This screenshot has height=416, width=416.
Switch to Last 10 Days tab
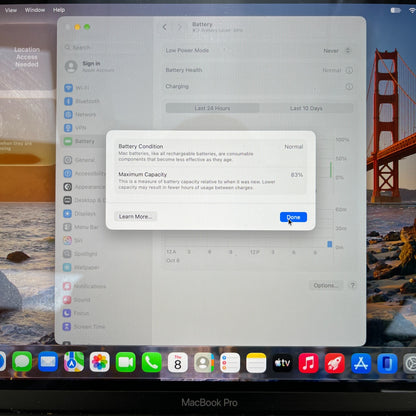(x=306, y=108)
